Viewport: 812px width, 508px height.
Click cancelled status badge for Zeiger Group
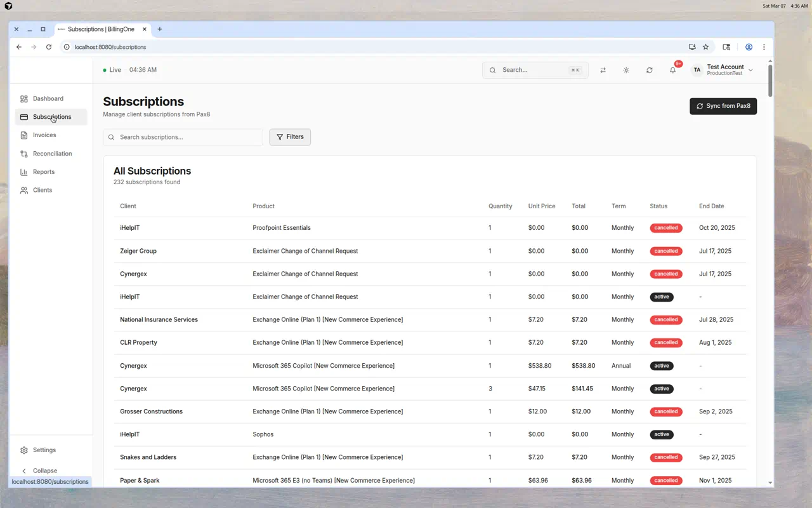(x=666, y=251)
